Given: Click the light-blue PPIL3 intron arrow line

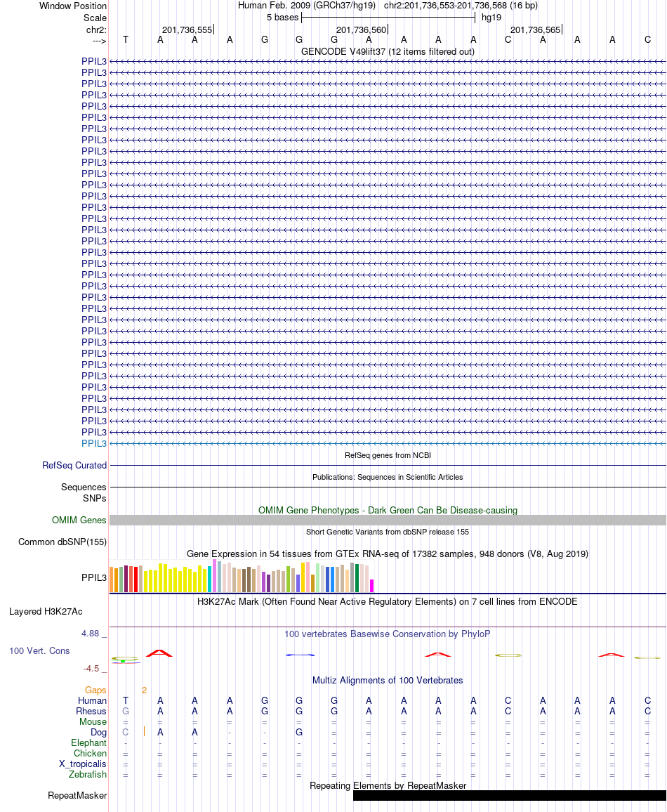Looking at the screenshot, I should pyautogui.click(x=388, y=443).
